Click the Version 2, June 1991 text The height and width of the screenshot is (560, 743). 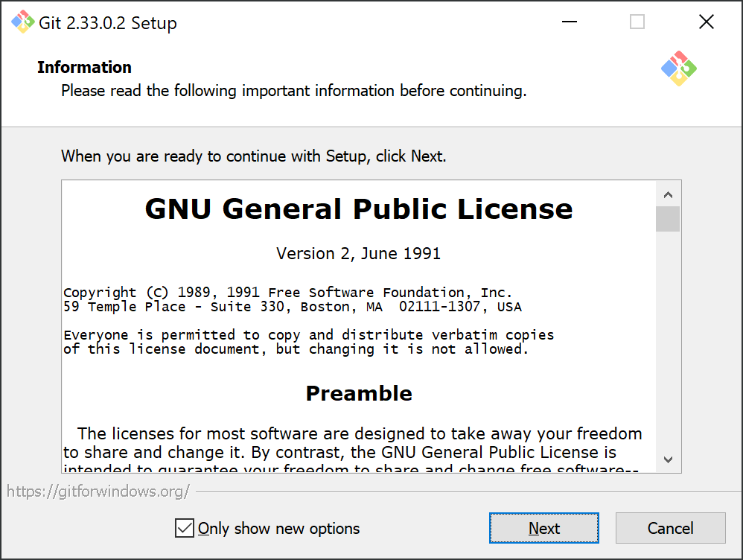coord(359,254)
